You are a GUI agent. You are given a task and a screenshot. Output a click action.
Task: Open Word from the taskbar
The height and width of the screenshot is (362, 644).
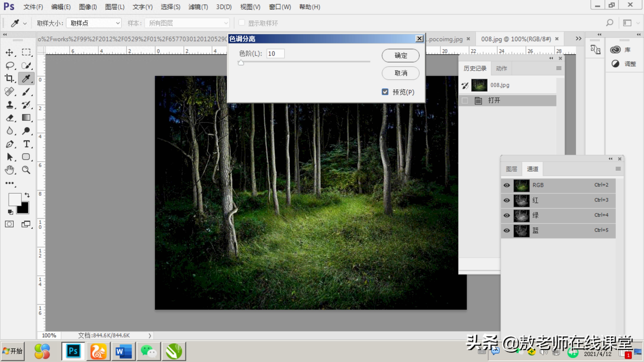[x=124, y=351]
